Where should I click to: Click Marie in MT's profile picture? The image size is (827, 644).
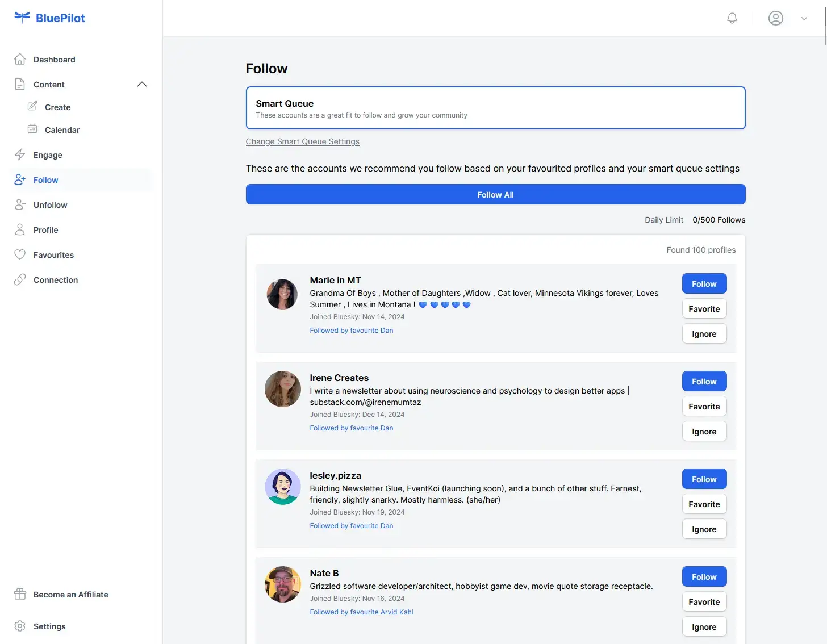pos(282,294)
